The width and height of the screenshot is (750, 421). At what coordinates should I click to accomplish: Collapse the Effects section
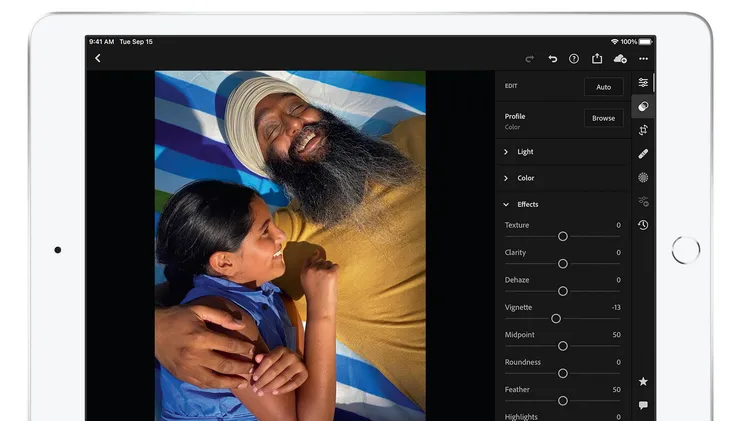coord(563,204)
